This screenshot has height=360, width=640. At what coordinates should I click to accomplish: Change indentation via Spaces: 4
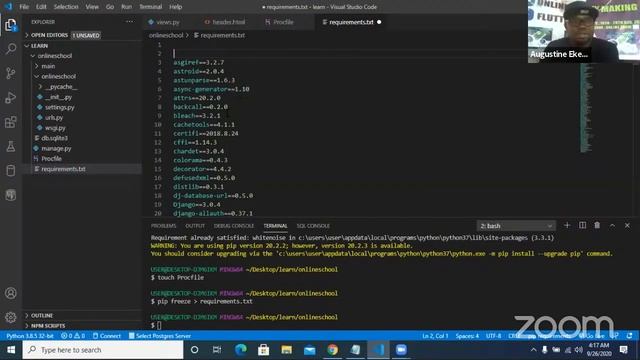point(467,336)
